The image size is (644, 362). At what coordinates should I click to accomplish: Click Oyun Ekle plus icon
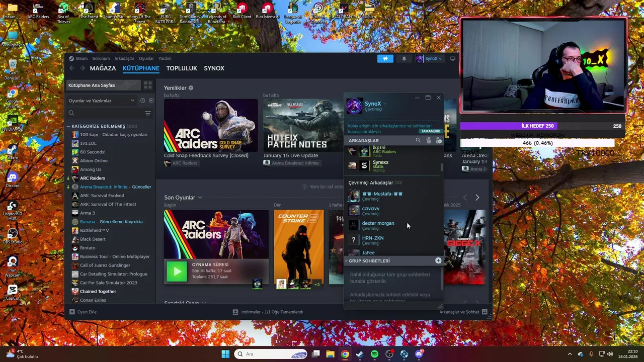[x=72, y=312]
